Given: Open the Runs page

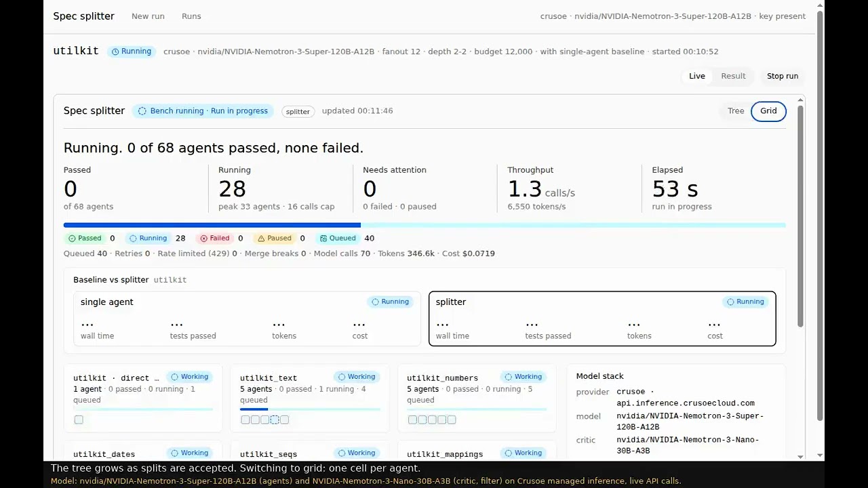Looking at the screenshot, I should [191, 16].
